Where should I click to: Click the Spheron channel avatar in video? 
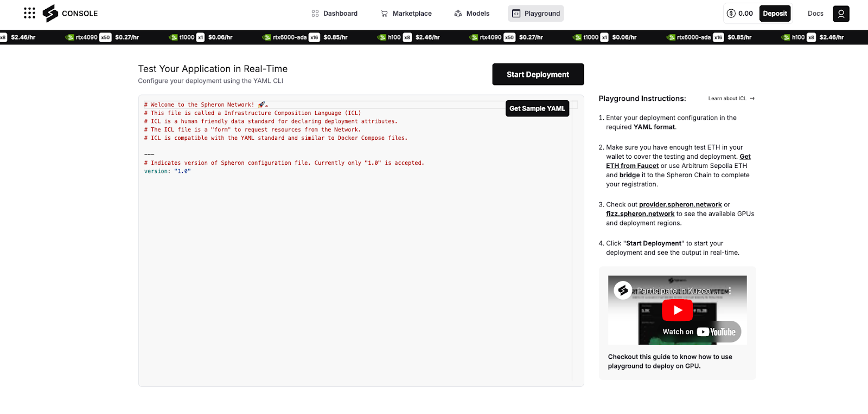tap(623, 290)
